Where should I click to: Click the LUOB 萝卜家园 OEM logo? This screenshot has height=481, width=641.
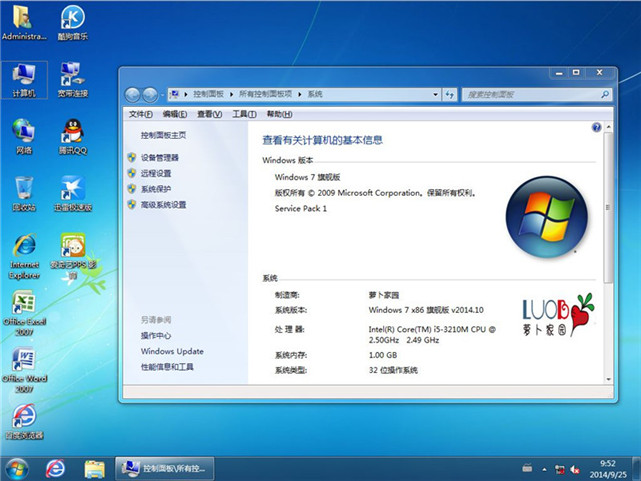coord(558,315)
